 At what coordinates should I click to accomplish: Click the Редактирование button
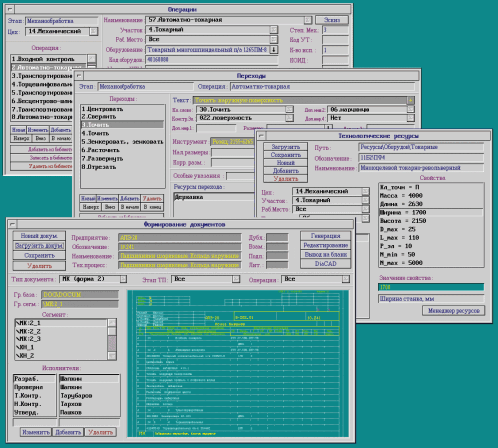point(325,245)
